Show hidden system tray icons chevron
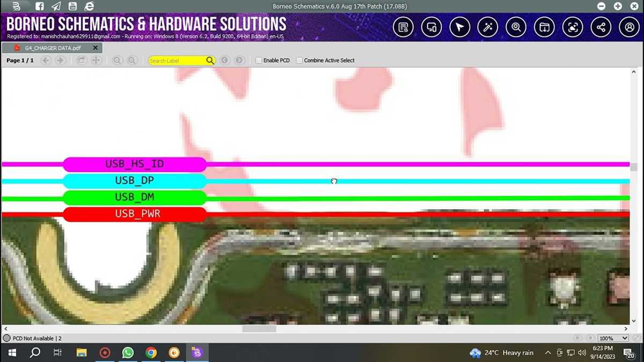The height and width of the screenshot is (362, 644). (548, 352)
